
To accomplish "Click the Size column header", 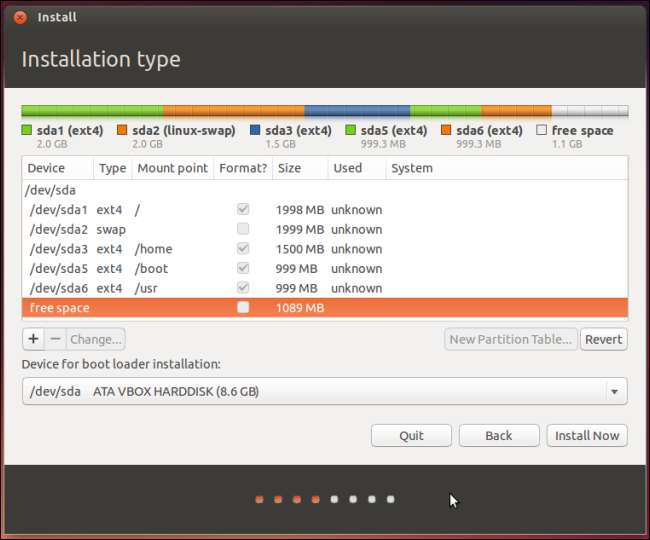I will pos(290,168).
